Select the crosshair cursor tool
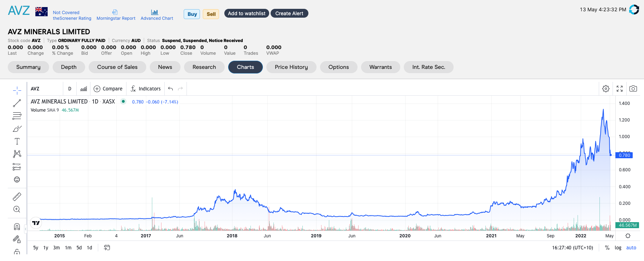The image size is (644, 261). 17,90
